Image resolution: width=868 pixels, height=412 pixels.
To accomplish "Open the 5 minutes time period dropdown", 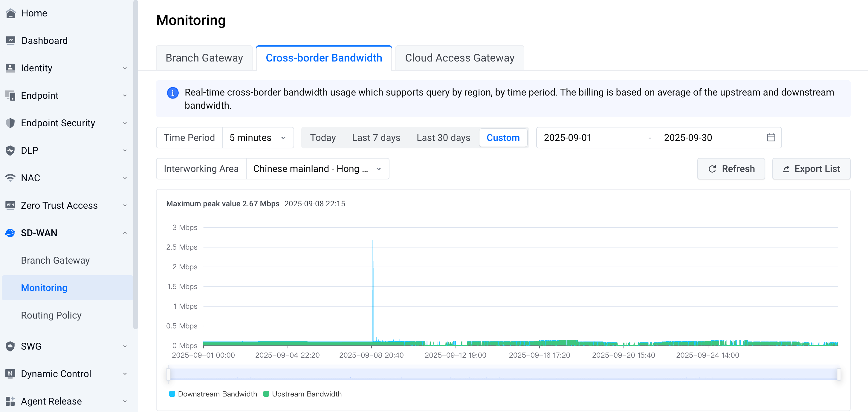I will tap(258, 137).
